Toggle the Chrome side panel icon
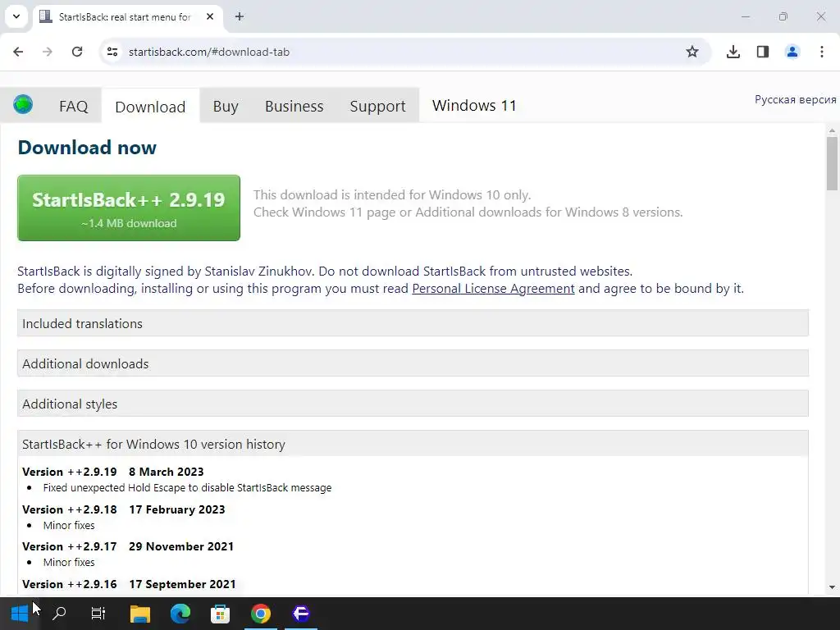Viewport: 840px width, 630px height. tap(763, 52)
